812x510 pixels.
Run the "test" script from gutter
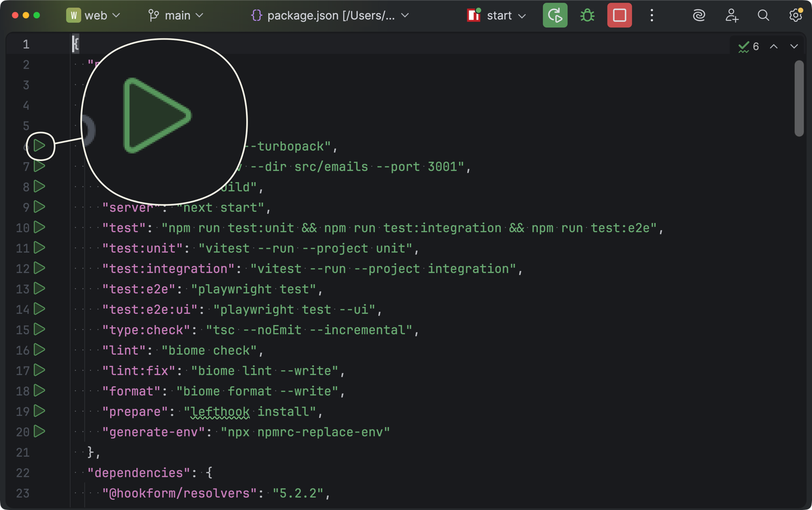pos(39,227)
